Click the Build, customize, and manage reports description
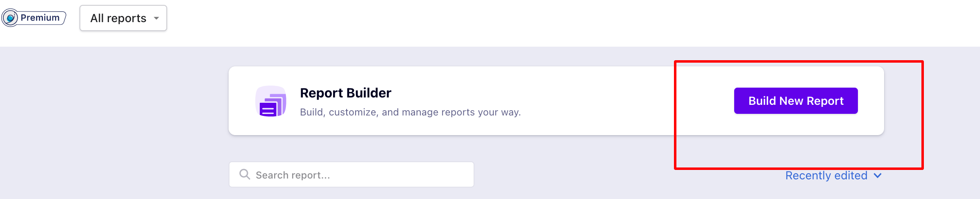The height and width of the screenshot is (199, 980). click(x=410, y=112)
